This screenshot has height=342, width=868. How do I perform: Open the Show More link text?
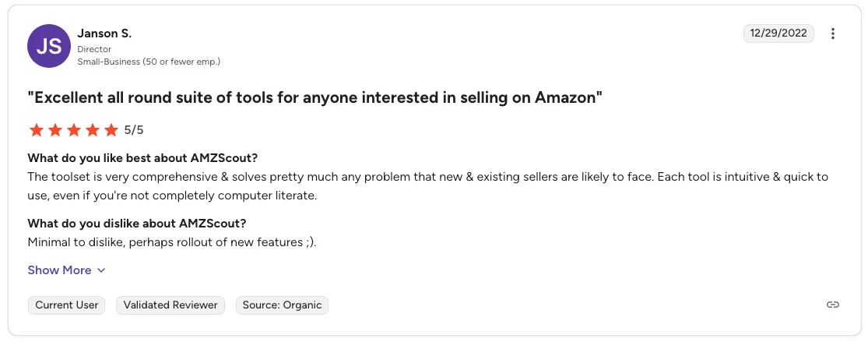pyautogui.click(x=59, y=270)
